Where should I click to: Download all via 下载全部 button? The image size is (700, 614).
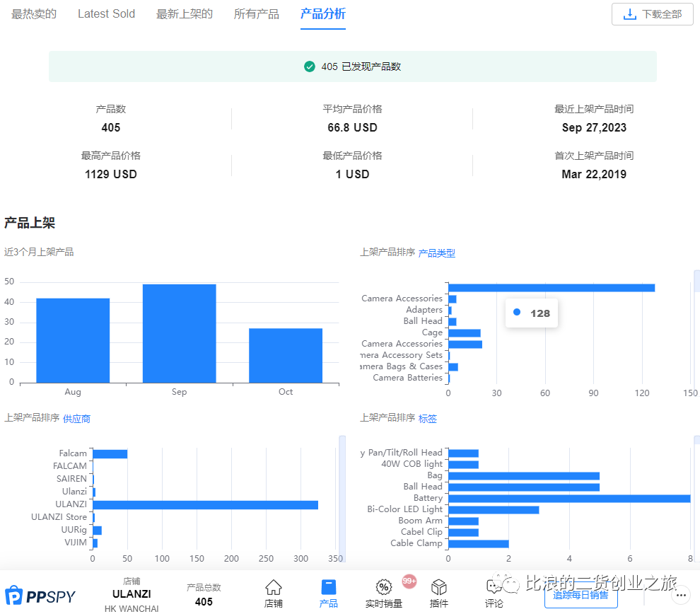[652, 14]
